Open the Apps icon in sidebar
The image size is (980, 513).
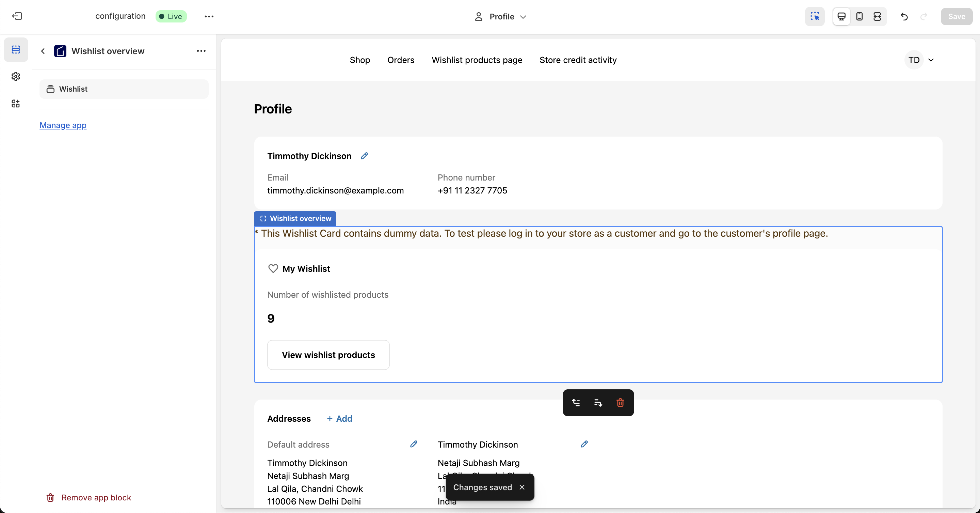coord(16,104)
